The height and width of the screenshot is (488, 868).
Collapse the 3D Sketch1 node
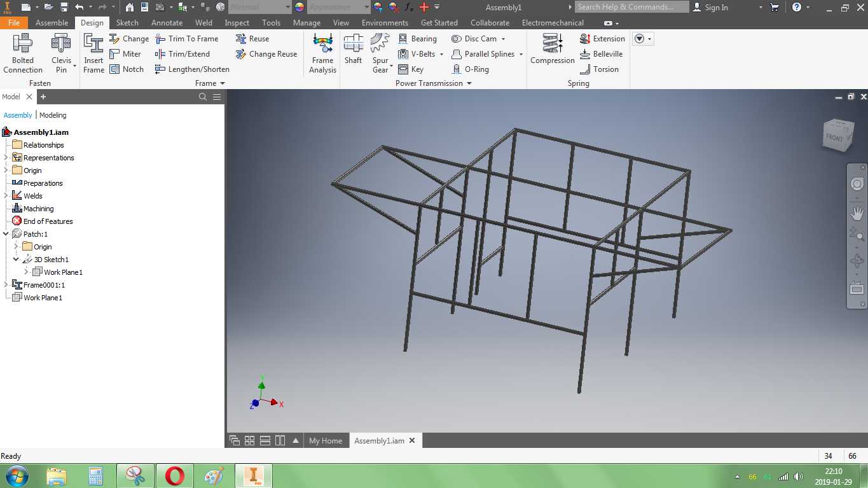(x=17, y=259)
